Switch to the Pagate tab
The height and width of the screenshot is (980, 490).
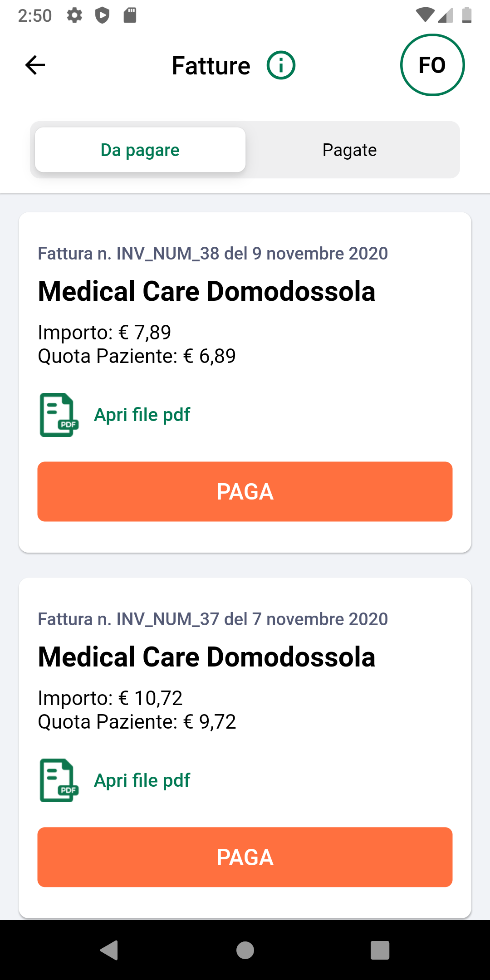[349, 150]
